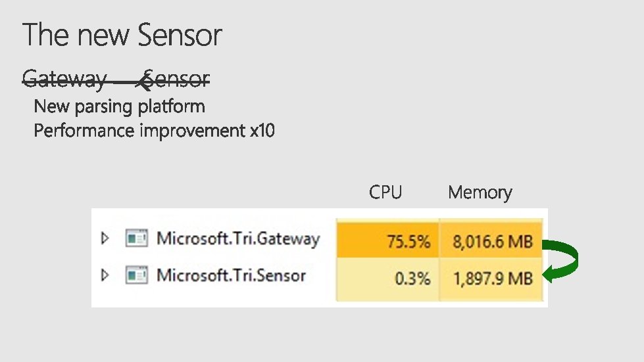Viewport: 644px width, 362px height.
Task: Expand the Microsoft.Tri.Gateway process row
Action: [105, 238]
